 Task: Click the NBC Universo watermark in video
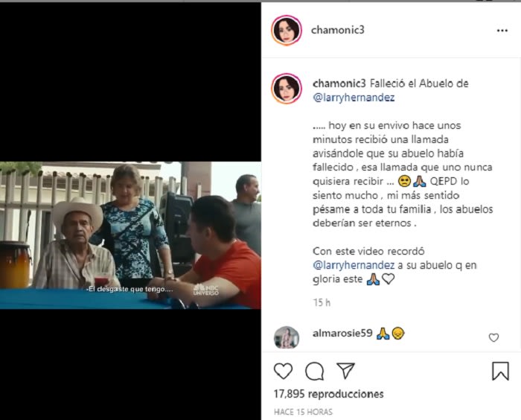pos(206,290)
